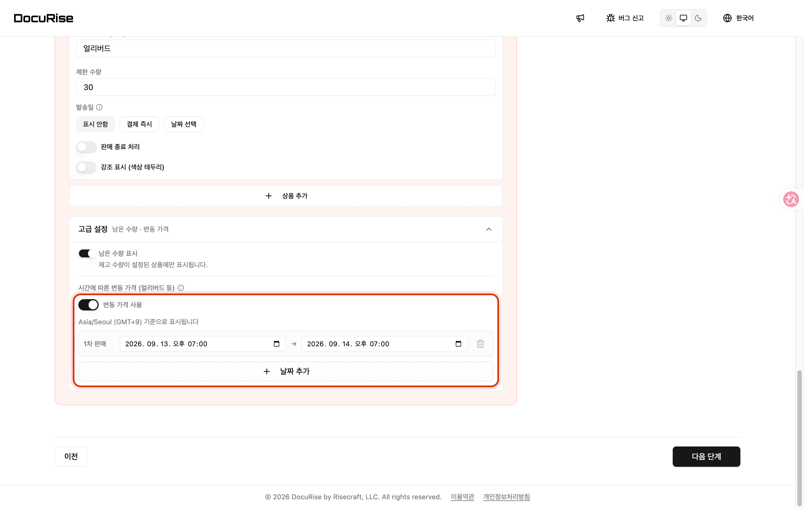Click the info icon next to 발송일
812x508 pixels.
[99, 107]
